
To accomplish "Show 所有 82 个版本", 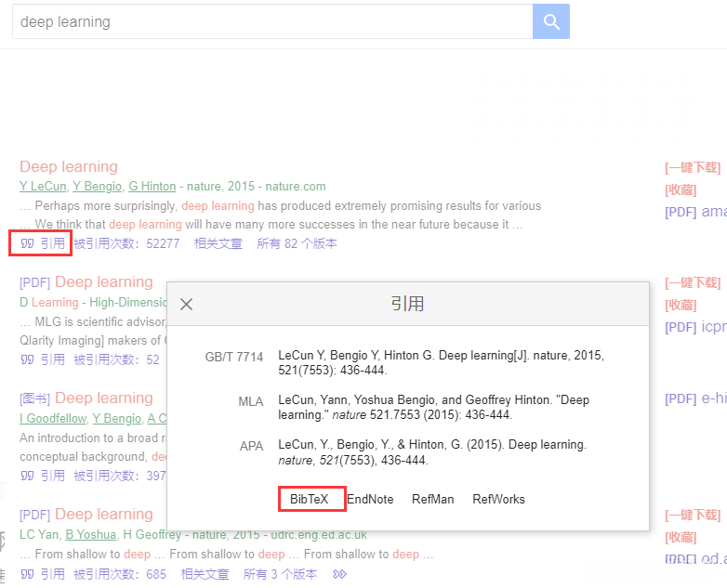I will pyautogui.click(x=297, y=243).
